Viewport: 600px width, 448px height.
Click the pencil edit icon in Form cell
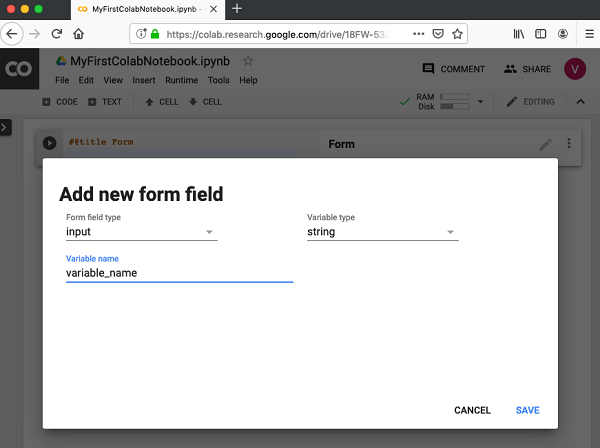tap(545, 144)
